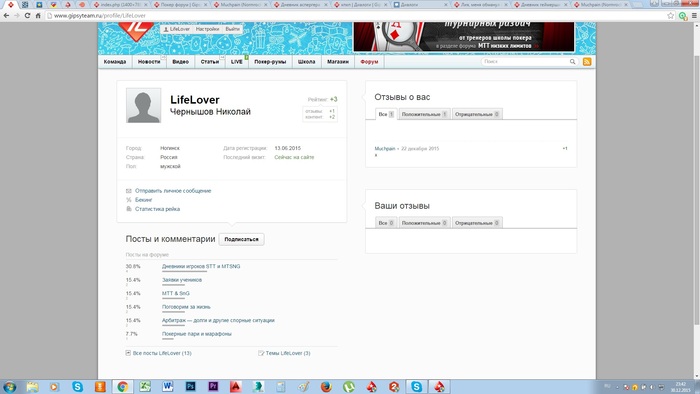Viewport: 700px width, 394px height.
Task: Click the browser forward arrow
Action: 17,15
